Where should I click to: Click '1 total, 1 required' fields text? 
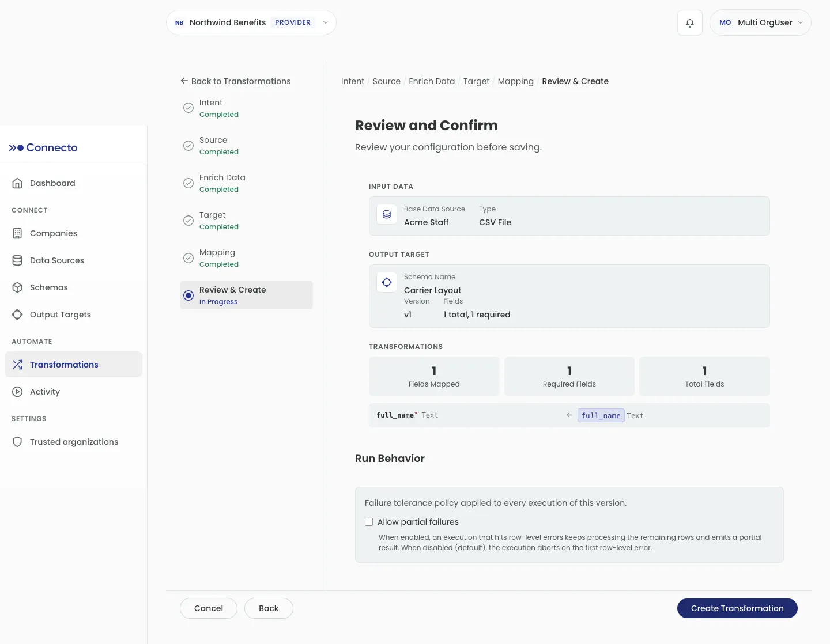(x=477, y=315)
